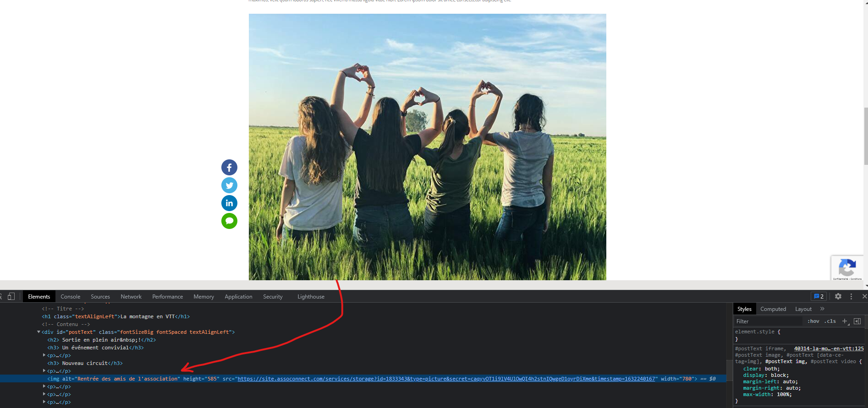Toggle the .cls element classes panel
The width and height of the screenshot is (868, 408).
(x=830, y=321)
